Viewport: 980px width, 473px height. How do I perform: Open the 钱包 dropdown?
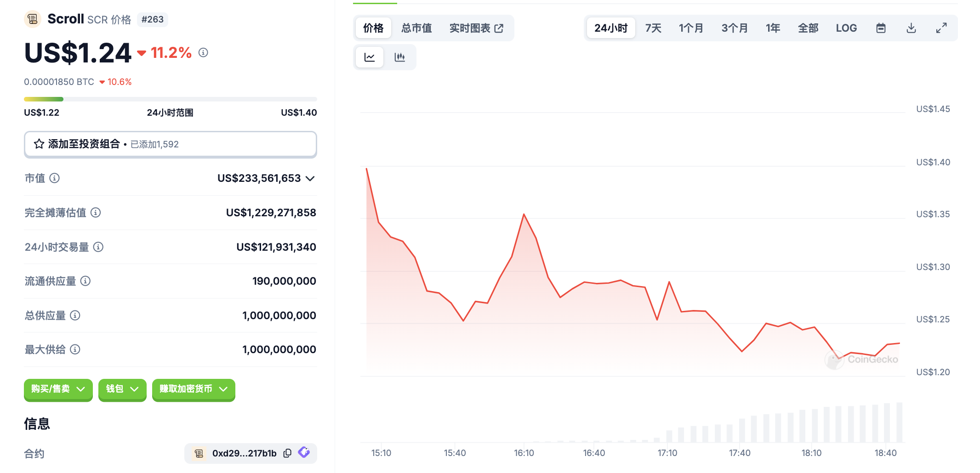(122, 389)
